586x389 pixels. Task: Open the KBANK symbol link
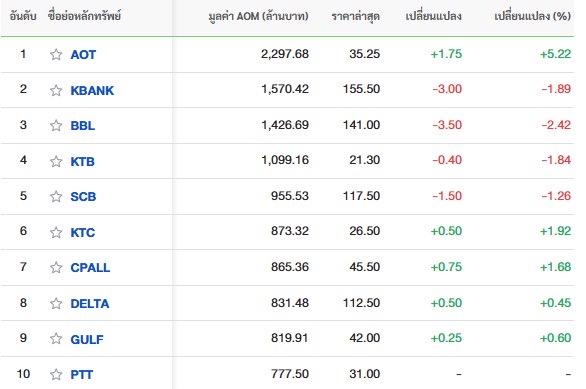[92, 90]
